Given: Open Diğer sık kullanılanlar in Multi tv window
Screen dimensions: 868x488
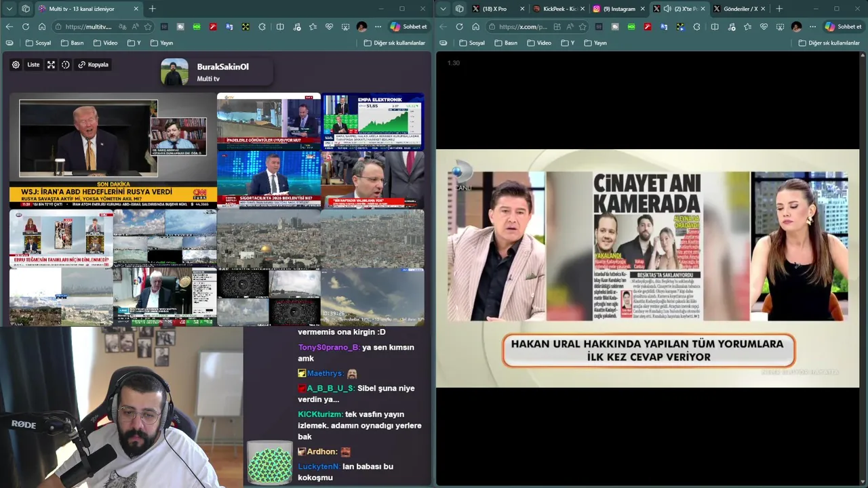Looking at the screenshot, I should tap(395, 43).
